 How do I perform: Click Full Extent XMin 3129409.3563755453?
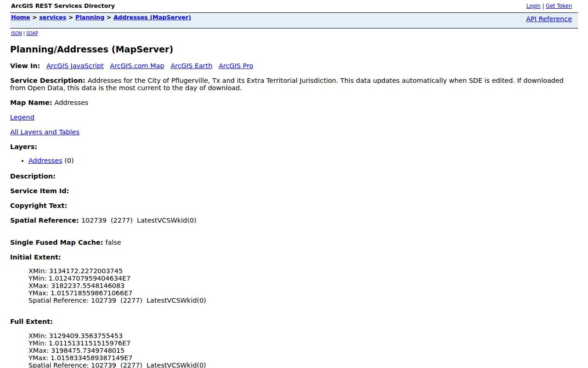pyautogui.click(x=75, y=336)
